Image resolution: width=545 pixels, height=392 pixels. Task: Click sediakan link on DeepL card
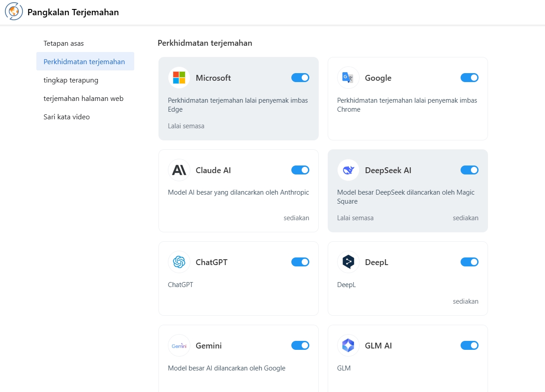click(466, 301)
